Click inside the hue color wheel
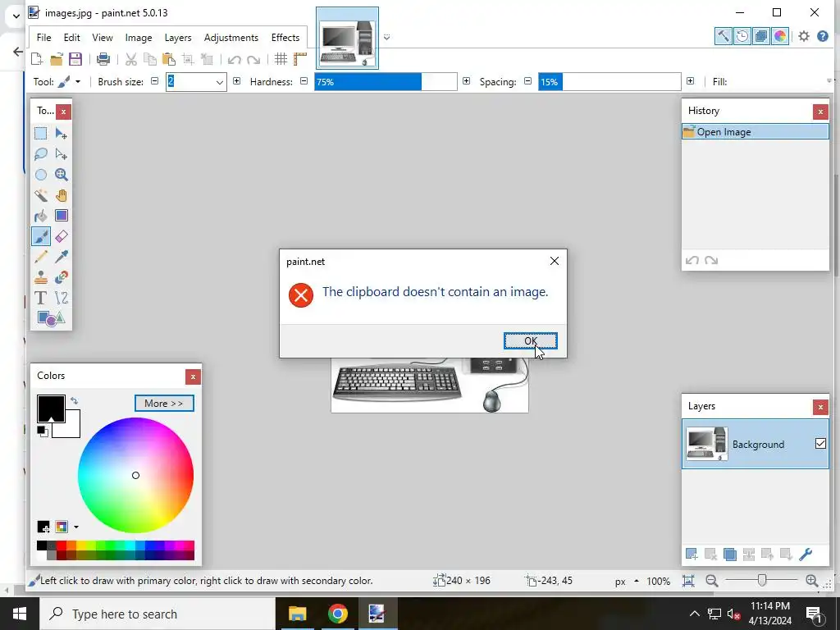The width and height of the screenshot is (840, 630). pos(135,475)
